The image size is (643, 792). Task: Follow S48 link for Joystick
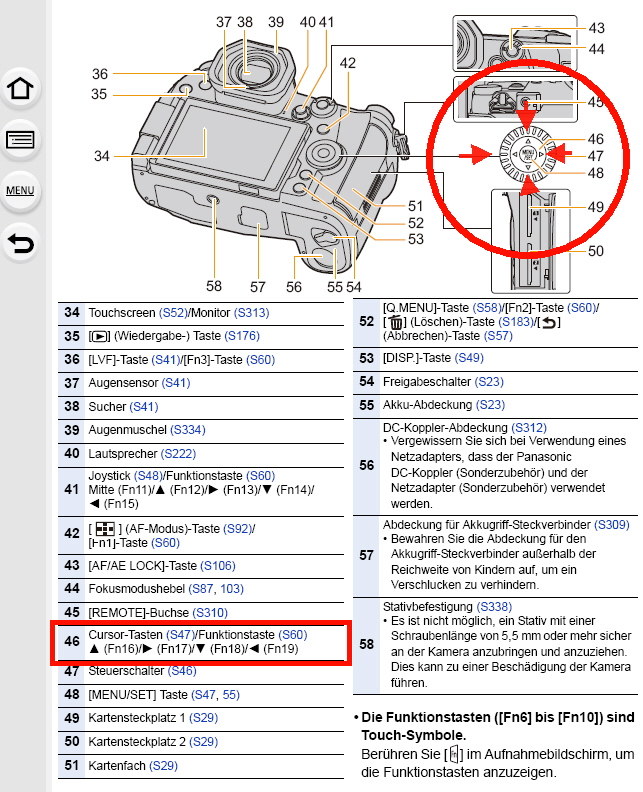pyautogui.click(x=153, y=475)
